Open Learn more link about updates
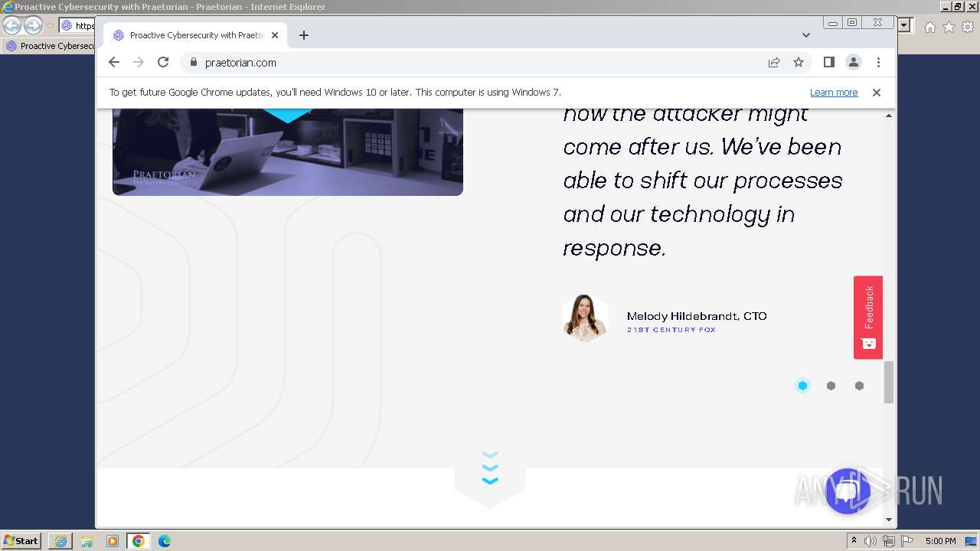This screenshot has height=551, width=980. pyautogui.click(x=834, y=93)
